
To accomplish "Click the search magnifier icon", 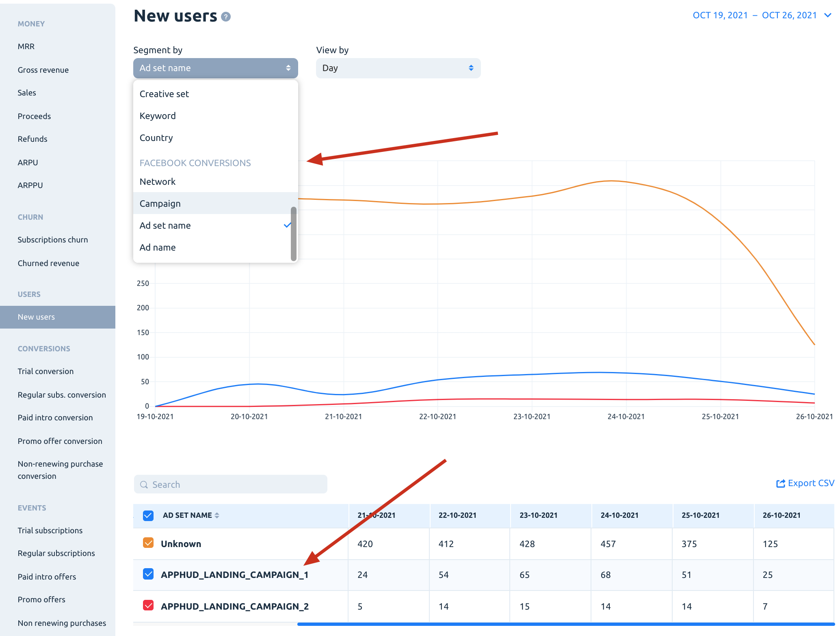I will 144,485.
